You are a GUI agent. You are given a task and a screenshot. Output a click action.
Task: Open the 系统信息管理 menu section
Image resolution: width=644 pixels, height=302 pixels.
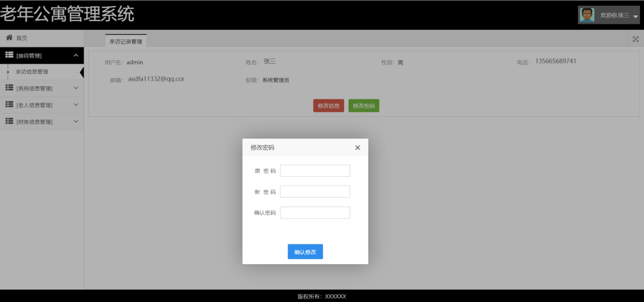pyautogui.click(x=42, y=88)
